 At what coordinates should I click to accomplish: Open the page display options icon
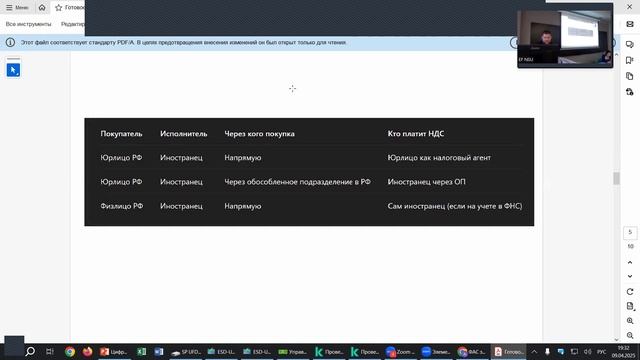click(x=630, y=306)
